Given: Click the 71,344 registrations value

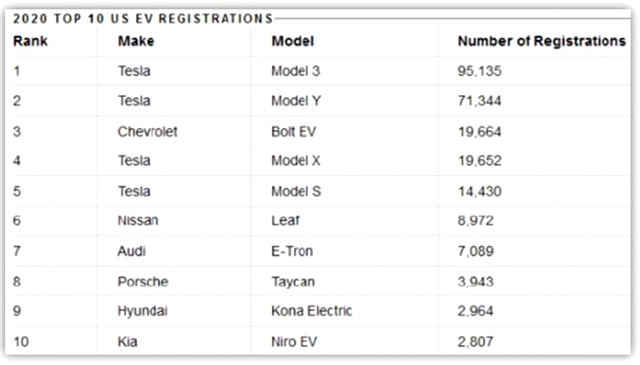Looking at the screenshot, I should pos(479,101).
